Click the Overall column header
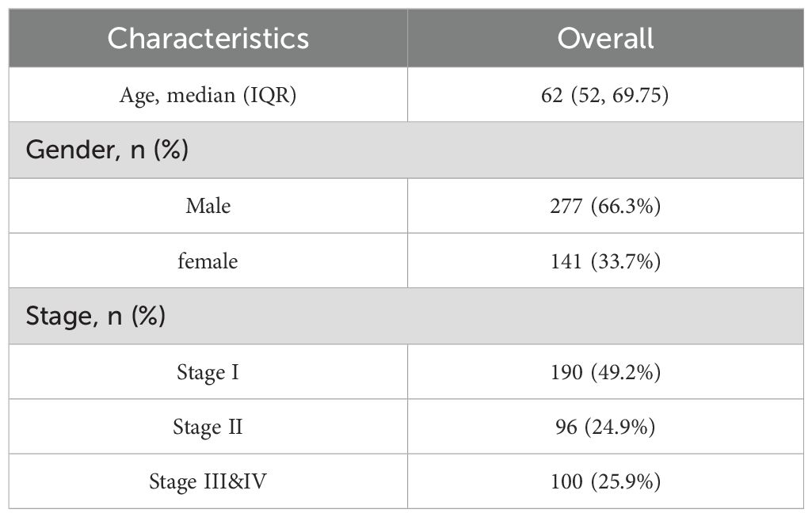Image resolution: width=812 pixels, height=517 pixels. coord(605,38)
